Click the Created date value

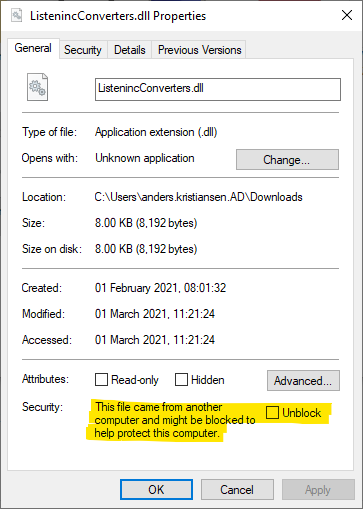point(160,288)
